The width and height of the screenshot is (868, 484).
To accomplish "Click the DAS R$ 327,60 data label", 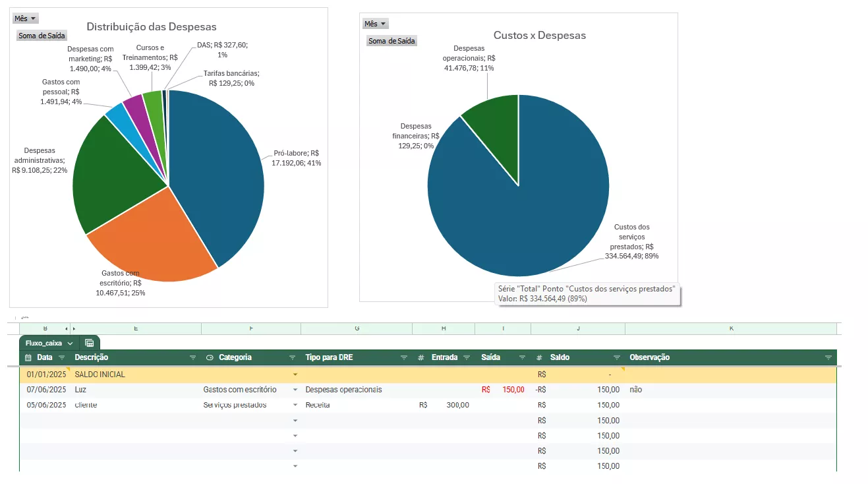I will point(222,49).
